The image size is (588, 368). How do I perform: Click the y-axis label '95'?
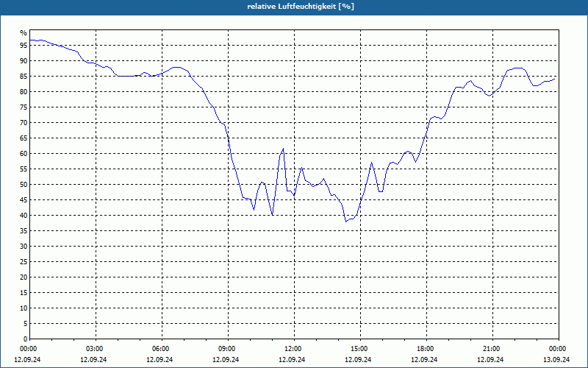point(24,46)
